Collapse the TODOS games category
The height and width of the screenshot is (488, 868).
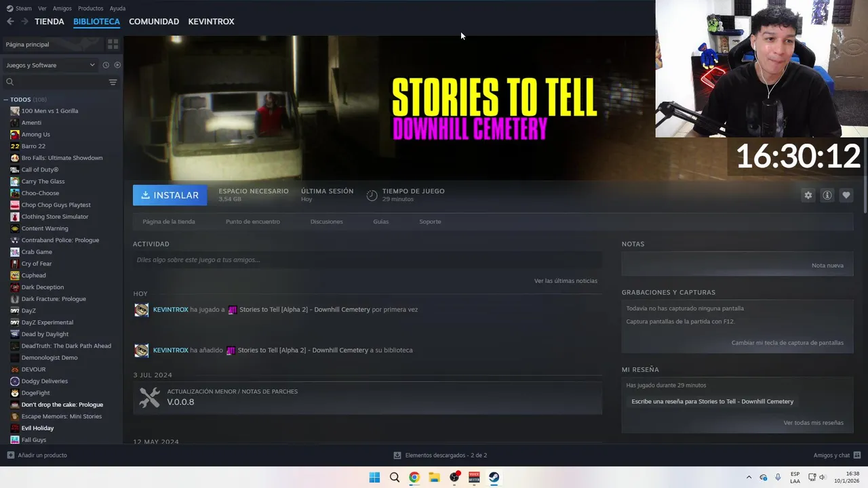point(5,100)
